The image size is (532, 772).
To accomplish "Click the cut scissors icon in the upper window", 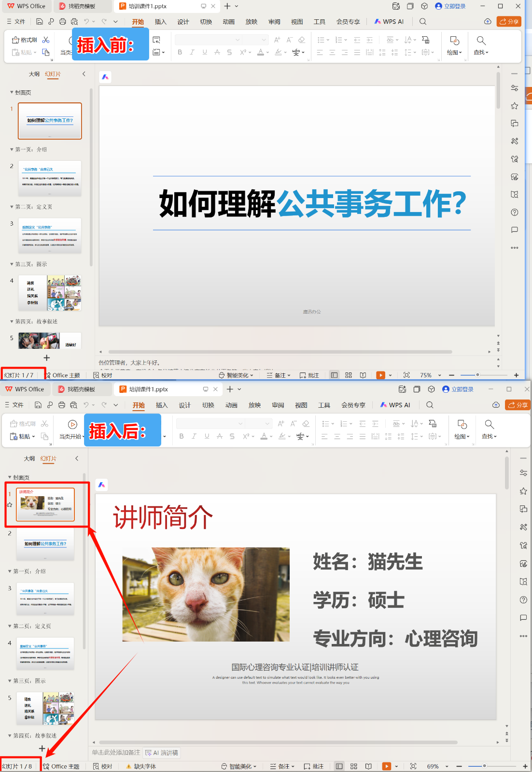I will (x=46, y=40).
